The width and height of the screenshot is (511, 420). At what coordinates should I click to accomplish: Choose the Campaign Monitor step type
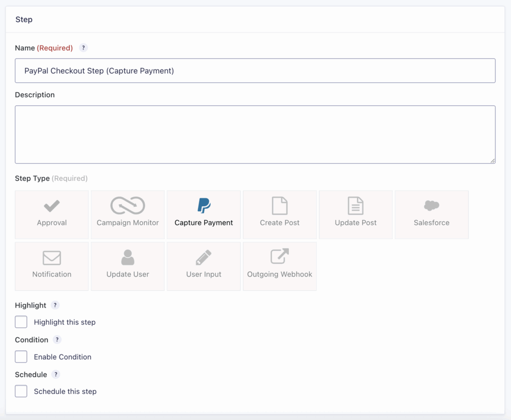(x=128, y=214)
